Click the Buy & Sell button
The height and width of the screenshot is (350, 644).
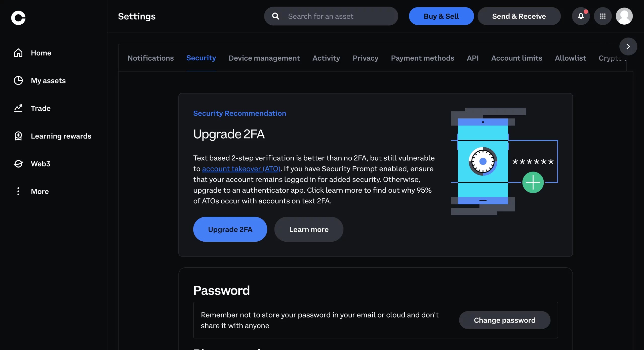(x=441, y=16)
